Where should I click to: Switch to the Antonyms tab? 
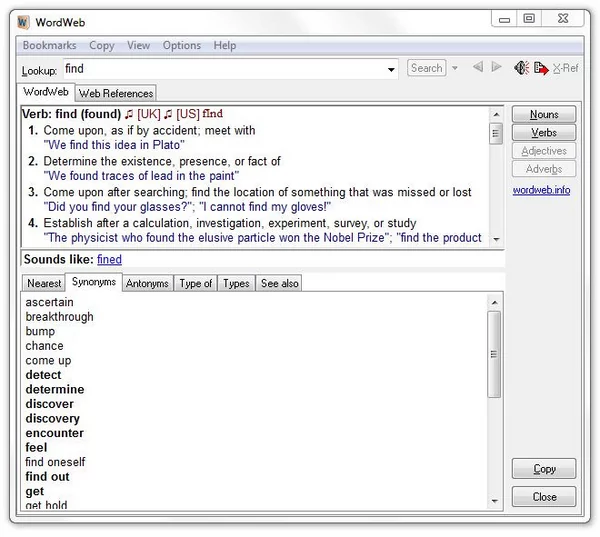tap(147, 283)
